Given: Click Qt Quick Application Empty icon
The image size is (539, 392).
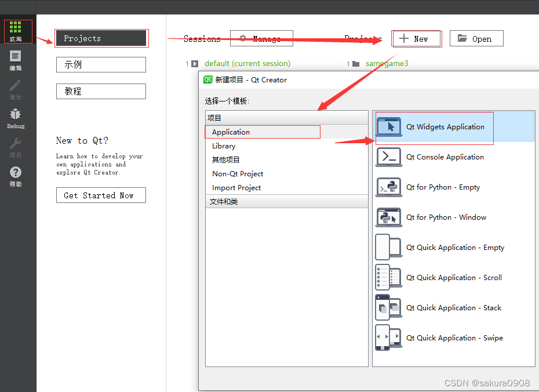Looking at the screenshot, I should click(x=389, y=247).
